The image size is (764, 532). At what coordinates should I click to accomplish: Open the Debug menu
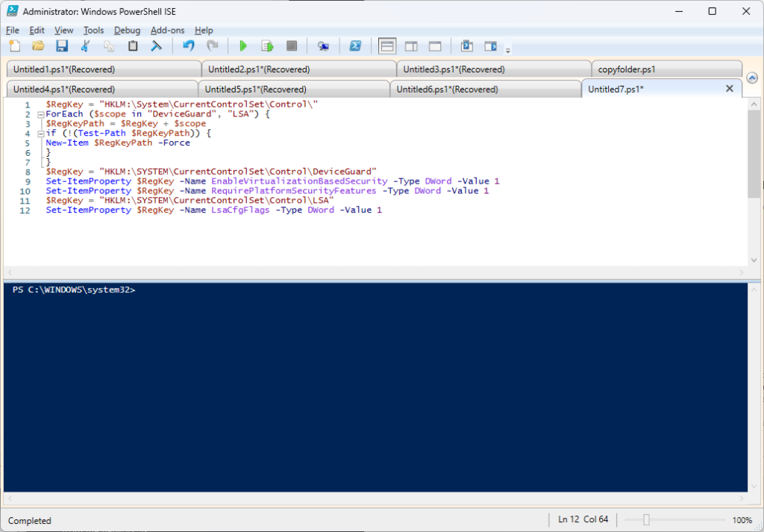127,31
